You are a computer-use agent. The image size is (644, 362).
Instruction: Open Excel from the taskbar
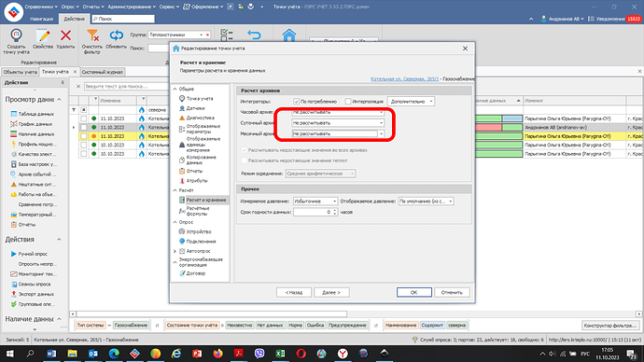280,354
